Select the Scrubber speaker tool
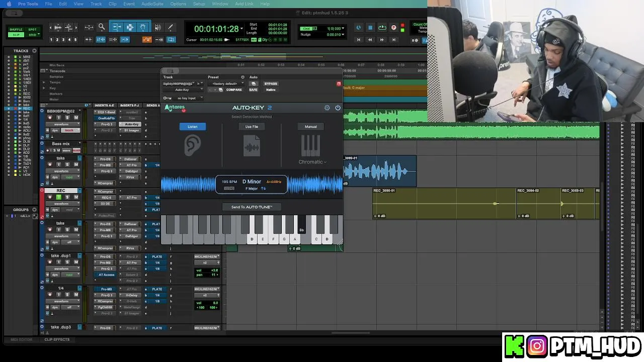 point(157,27)
